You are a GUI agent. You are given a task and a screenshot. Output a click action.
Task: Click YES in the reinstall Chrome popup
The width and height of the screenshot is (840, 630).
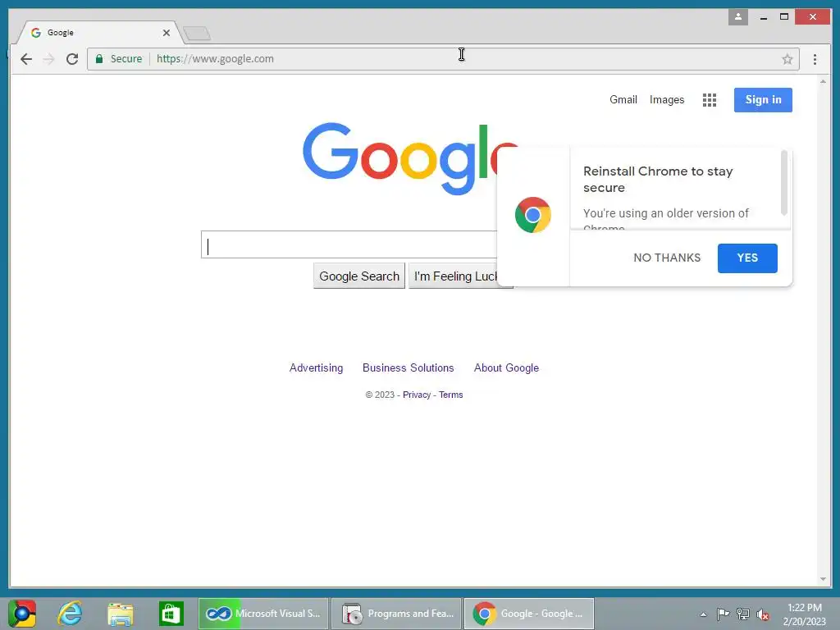(x=747, y=258)
